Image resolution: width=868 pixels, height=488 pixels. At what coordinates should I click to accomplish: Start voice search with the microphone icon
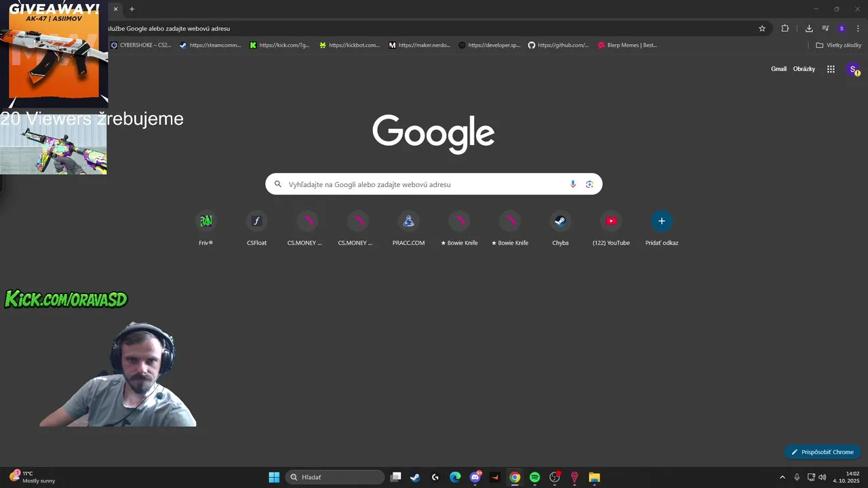[573, 184]
